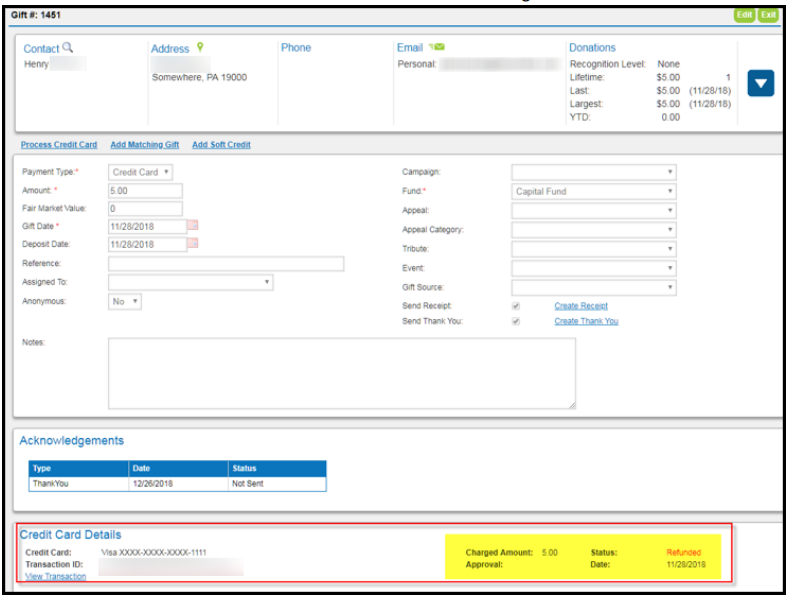Viewport: 786px width, 597px height.
Task: Click the Charged Amount 5.00 value
Action: pos(549,552)
